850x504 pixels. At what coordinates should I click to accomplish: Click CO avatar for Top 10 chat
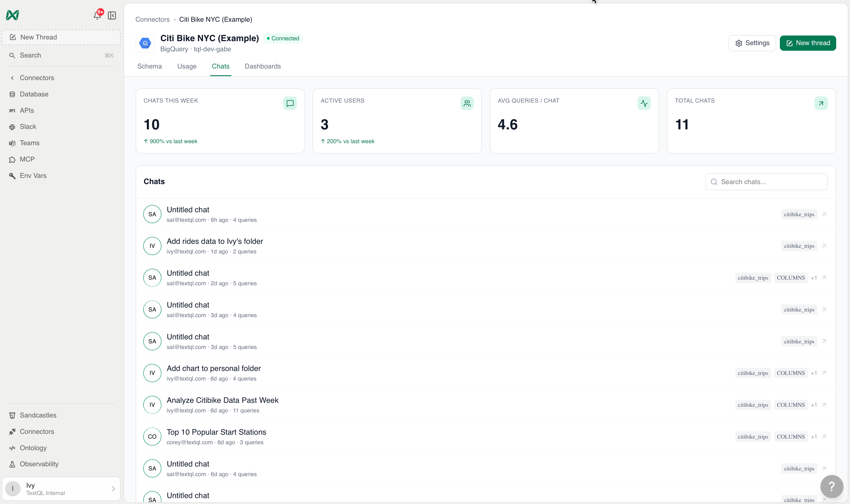[x=152, y=437]
